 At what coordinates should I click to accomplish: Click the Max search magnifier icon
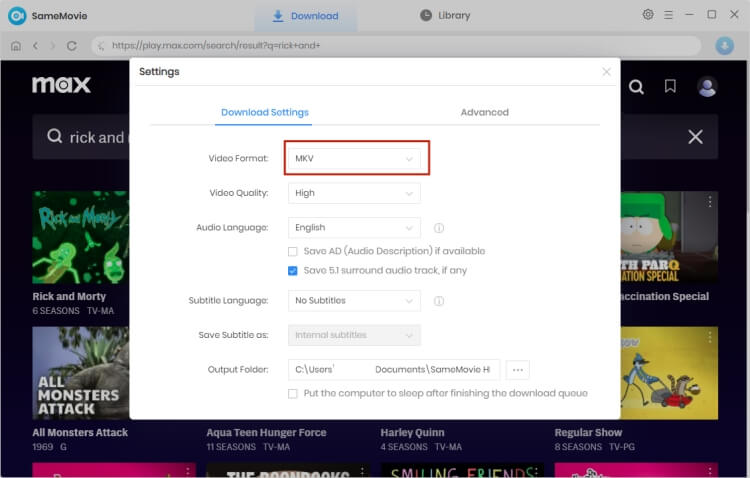tap(636, 87)
